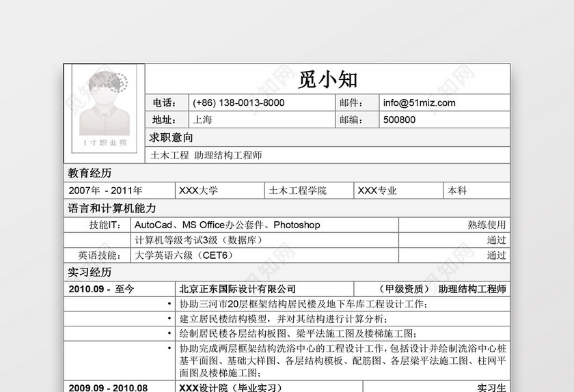This screenshot has width=574, height=392.
Task: Select the name heading 觅小知
Action: [327, 79]
